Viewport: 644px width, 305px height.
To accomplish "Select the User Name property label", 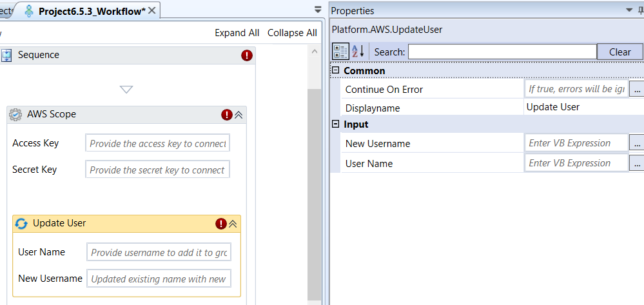I will [369, 164].
